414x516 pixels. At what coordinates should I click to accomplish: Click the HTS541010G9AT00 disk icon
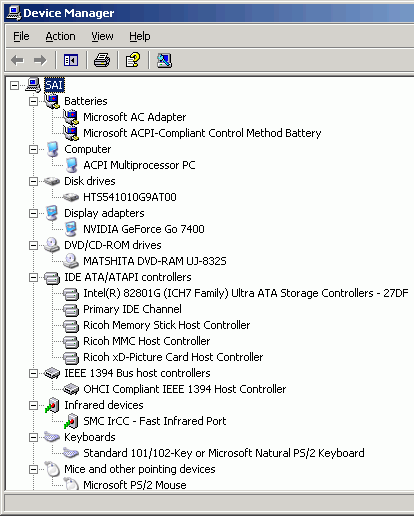pyautogui.click(x=71, y=197)
